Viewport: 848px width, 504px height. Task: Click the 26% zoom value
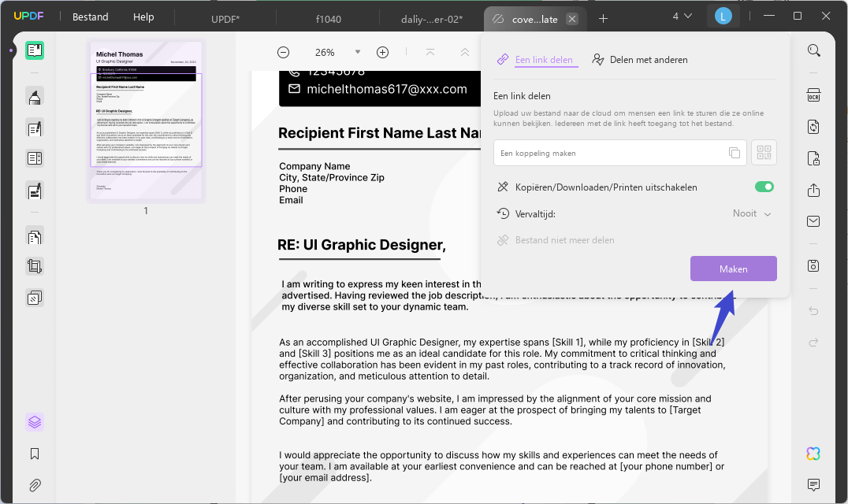point(325,53)
